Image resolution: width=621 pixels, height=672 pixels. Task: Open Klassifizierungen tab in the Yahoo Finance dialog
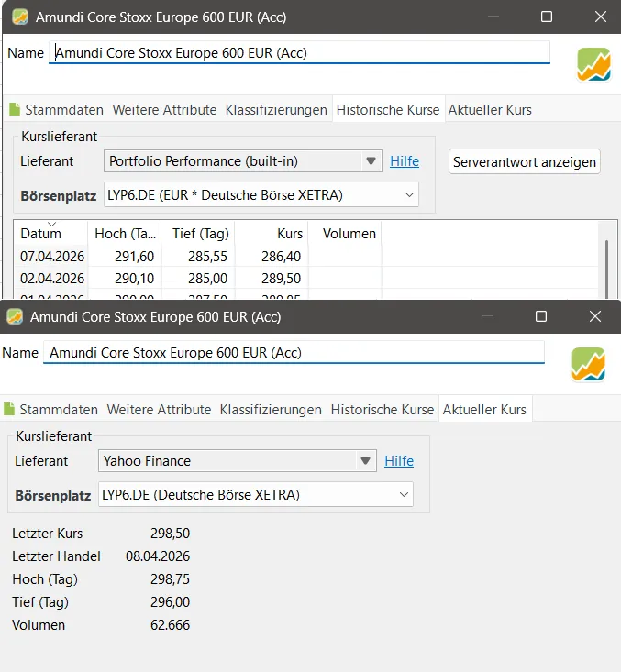click(271, 410)
